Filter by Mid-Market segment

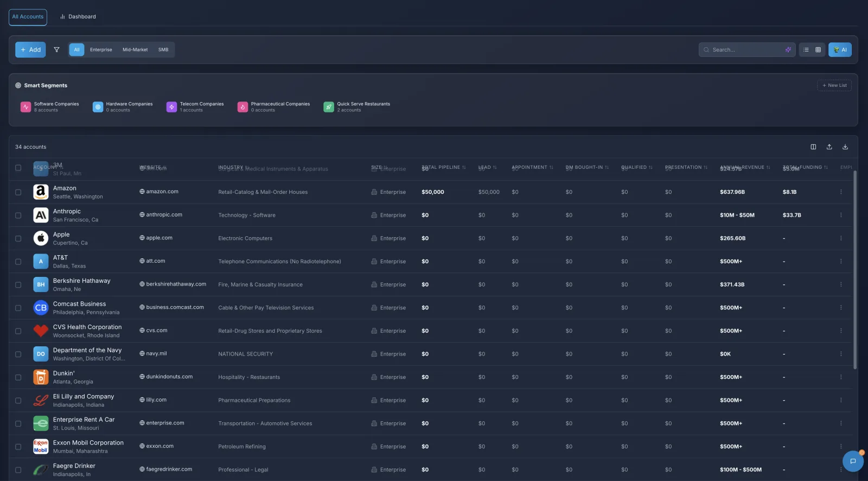tap(135, 49)
